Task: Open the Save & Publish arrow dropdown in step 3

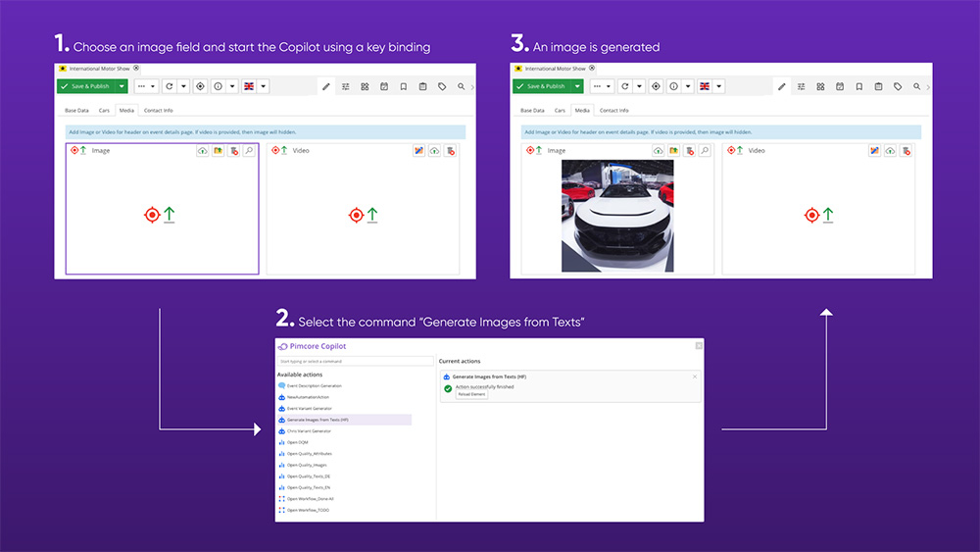Action: (577, 86)
